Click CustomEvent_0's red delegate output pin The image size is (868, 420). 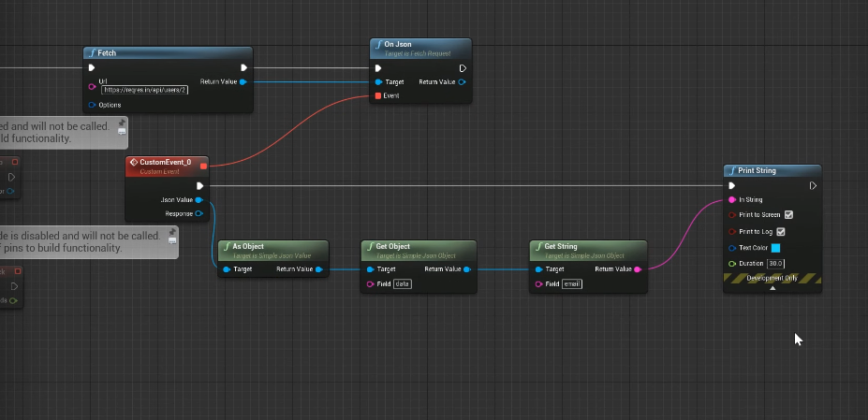pos(203,167)
